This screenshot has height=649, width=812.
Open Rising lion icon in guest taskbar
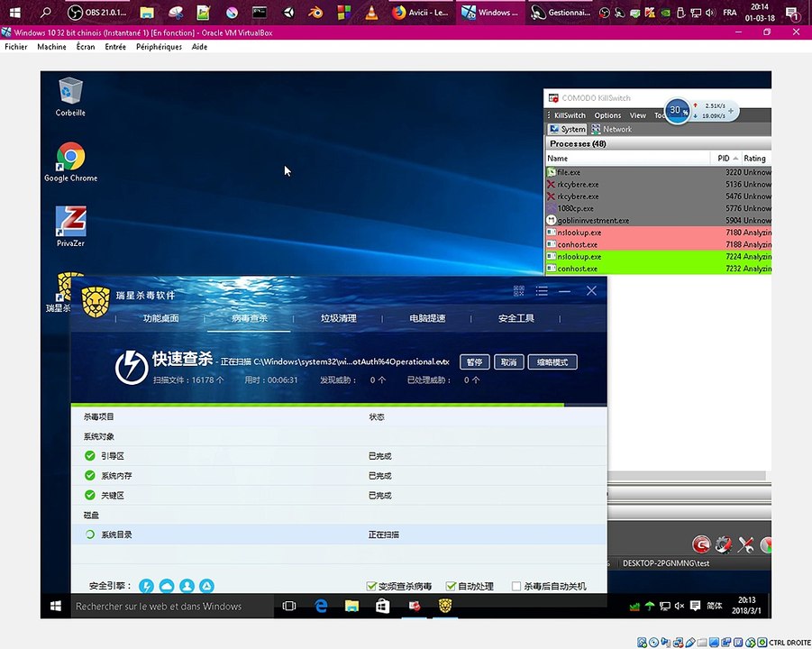[445, 606]
